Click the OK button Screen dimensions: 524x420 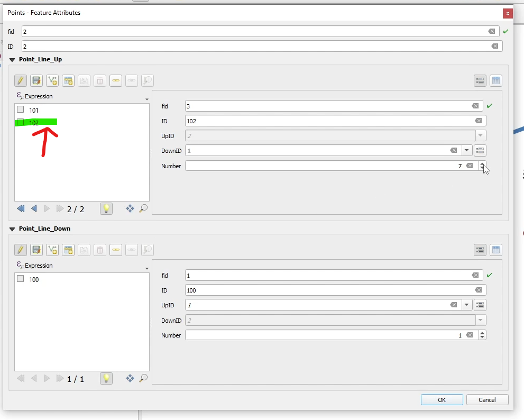[442, 399]
